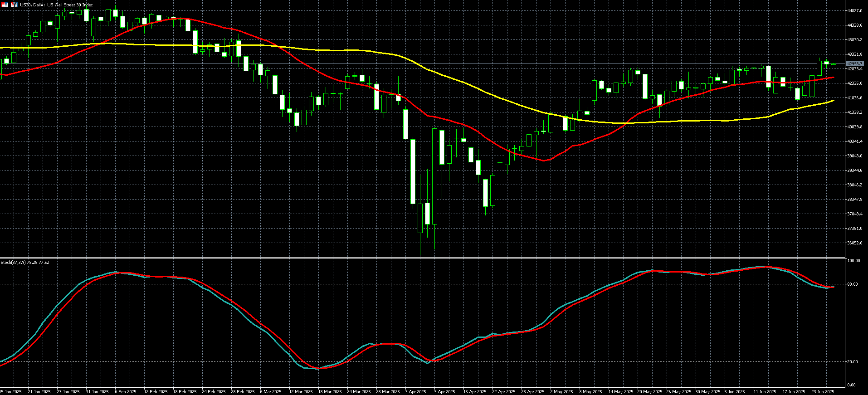Image resolution: width=868 pixels, height=395 pixels.
Task: Select the '15 Jan 2025' date on the time axis
Action: click(x=11, y=391)
